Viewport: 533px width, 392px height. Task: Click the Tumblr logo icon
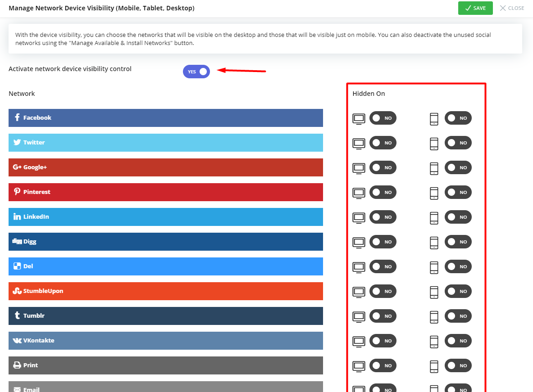pyautogui.click(x=17, y=315)
